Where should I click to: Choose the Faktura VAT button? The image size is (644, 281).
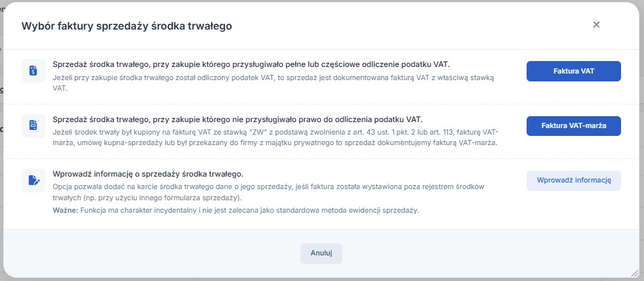click(x=573, y=71)
